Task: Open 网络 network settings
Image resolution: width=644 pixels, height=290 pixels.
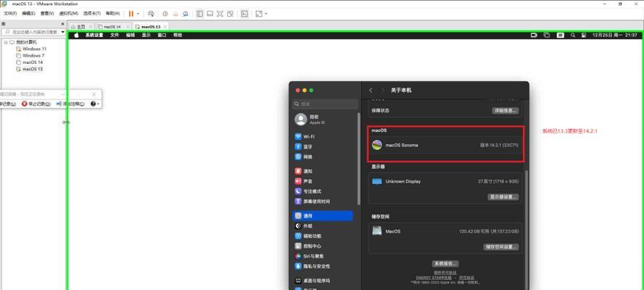Action: pos(323,157)
